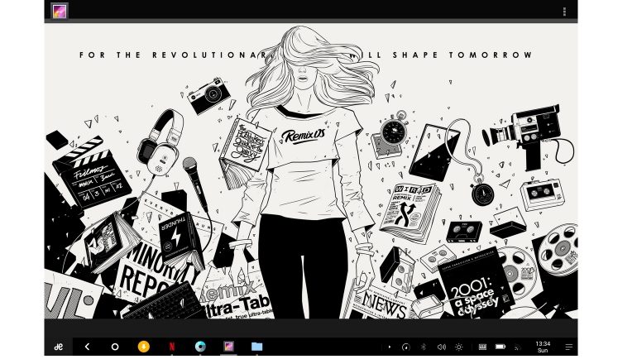Open the on-screen keyboard icon
The width and height of the screenshot is (637, 364).
pos(481,347)
